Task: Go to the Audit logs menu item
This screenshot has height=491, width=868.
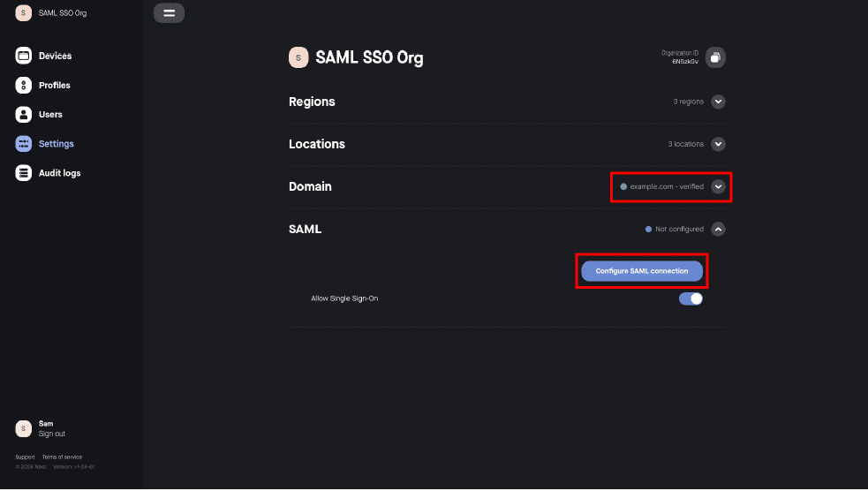Action: (60, 173)
